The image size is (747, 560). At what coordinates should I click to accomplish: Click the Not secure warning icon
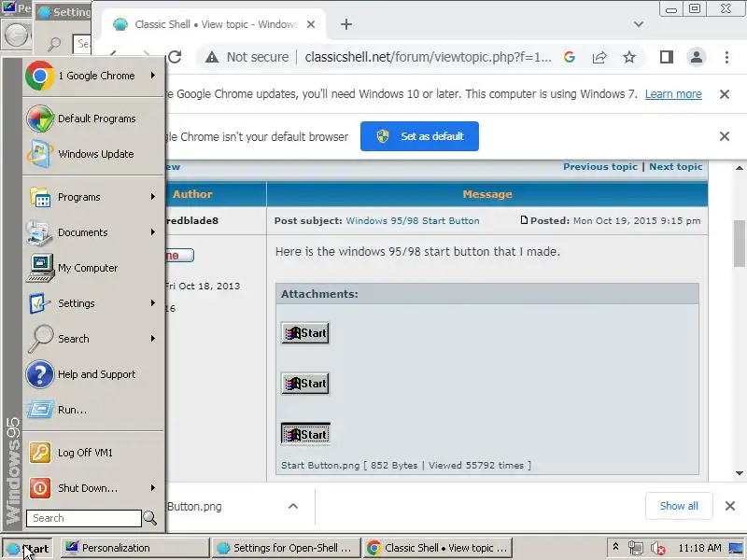click(212, 58)
